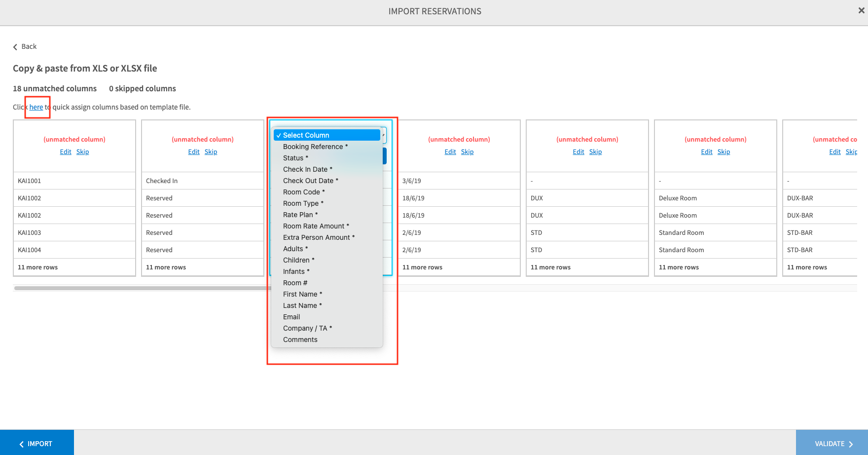Click the Validate button
Image resolution: width=868 pixels, height=455 pixels.
(x=832, y=444)
